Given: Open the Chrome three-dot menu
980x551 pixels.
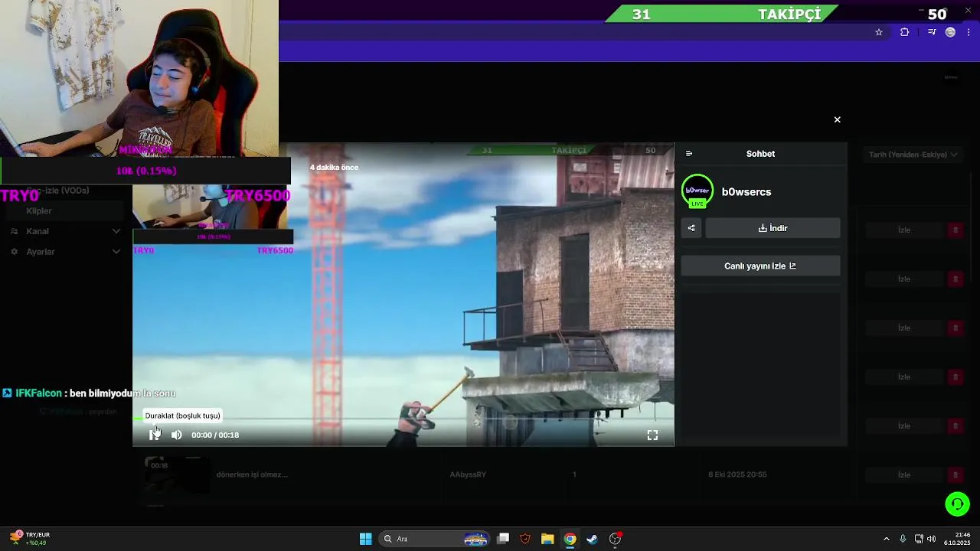Looking at the screenshot, I should (x=969, y=32).
